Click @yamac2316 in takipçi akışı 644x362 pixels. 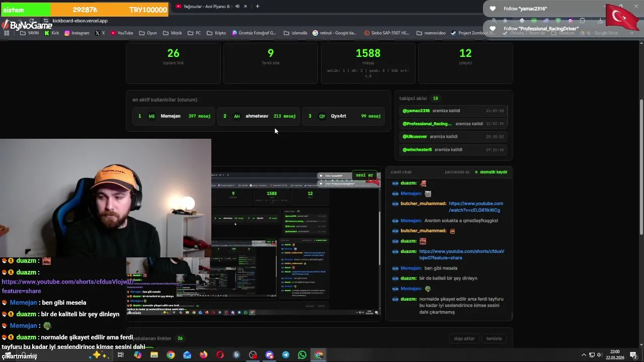[416, 111]
